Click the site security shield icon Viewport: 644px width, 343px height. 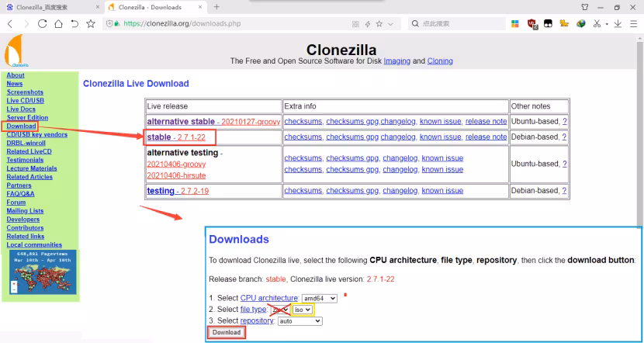click(x=109, y=24)
